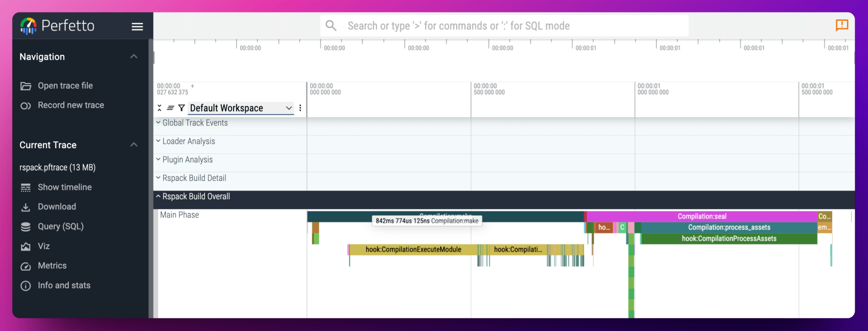Click the Query (SQL) database icon
This screenshot has height=331, width=868.
click(26, 227)
